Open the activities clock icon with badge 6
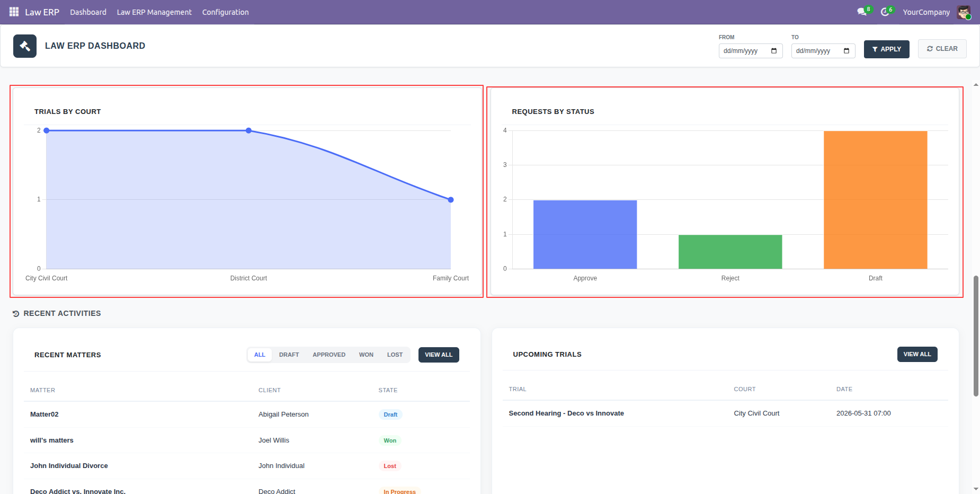Image resolution: width=980 pixels, height=494 pixels. tap(885, 12)
